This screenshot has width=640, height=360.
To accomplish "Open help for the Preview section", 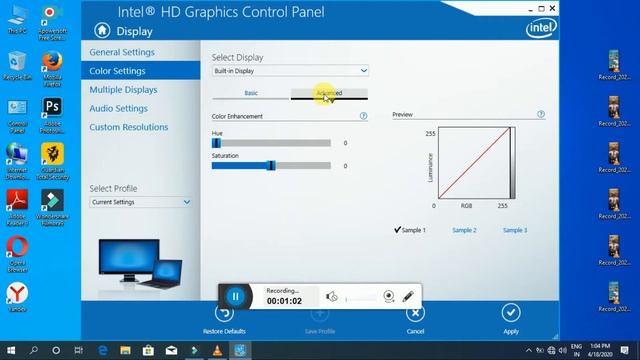I will 541,114.
